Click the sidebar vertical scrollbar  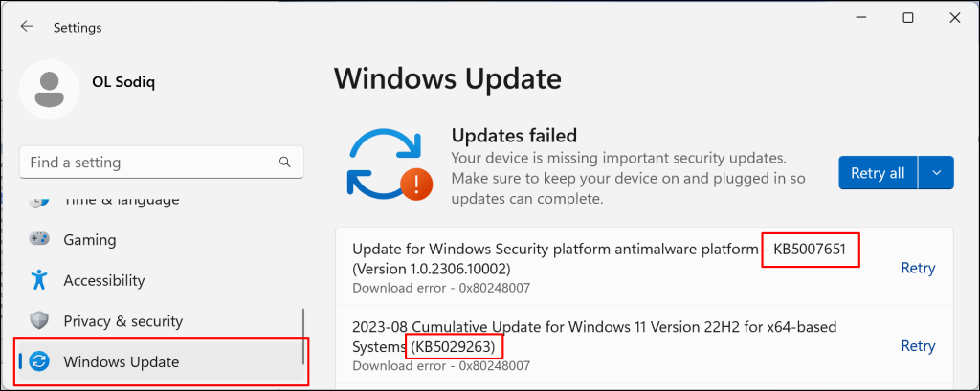[303, 335]
